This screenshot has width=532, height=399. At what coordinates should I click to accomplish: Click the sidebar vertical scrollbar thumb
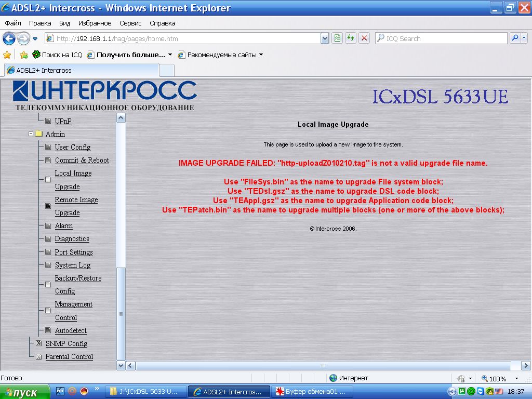point(121,313)
